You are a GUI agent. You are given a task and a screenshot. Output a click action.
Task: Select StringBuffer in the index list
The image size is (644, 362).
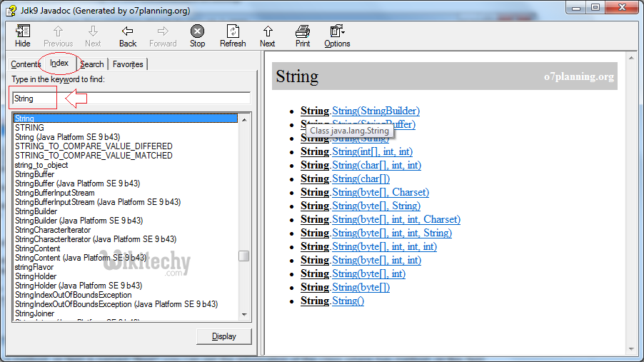tap(34, 174)
